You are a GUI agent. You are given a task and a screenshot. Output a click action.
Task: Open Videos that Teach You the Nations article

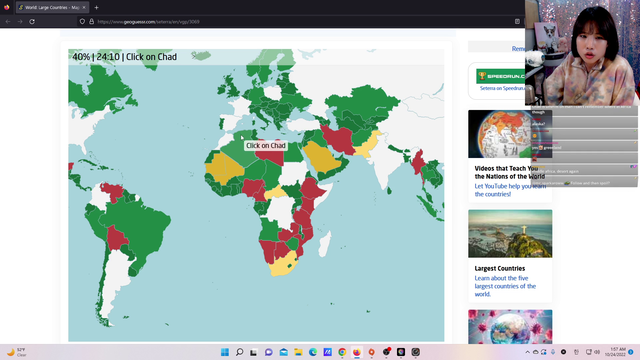tap(509, 172)
